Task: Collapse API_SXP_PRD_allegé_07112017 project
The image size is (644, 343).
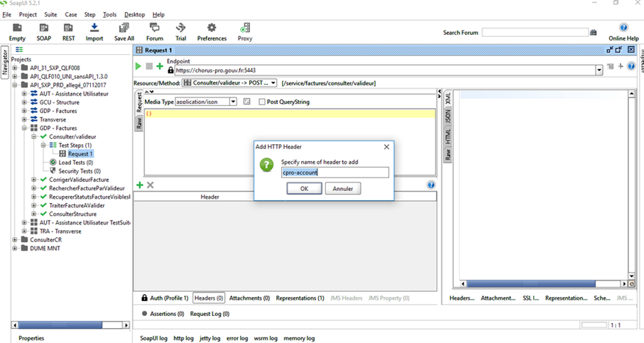Action: [15, 85]
